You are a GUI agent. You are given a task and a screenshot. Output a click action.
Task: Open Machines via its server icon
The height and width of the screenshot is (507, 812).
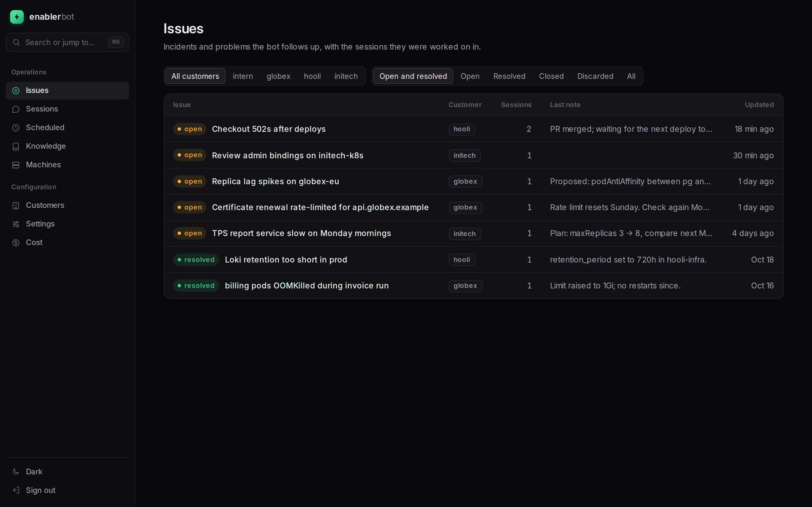[x=16, y=165]
